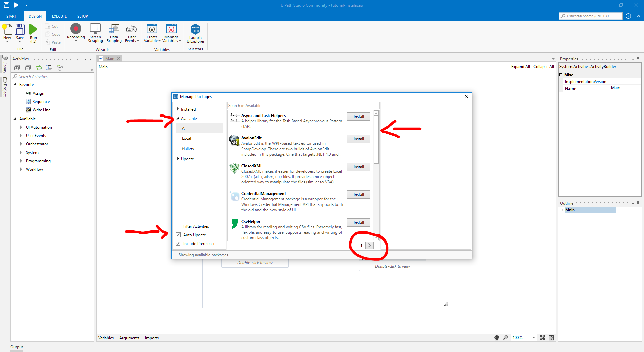Click the green refresh activities icon
Image resolution: width=644 pixels, height=352 pixels.
(39, 68)
